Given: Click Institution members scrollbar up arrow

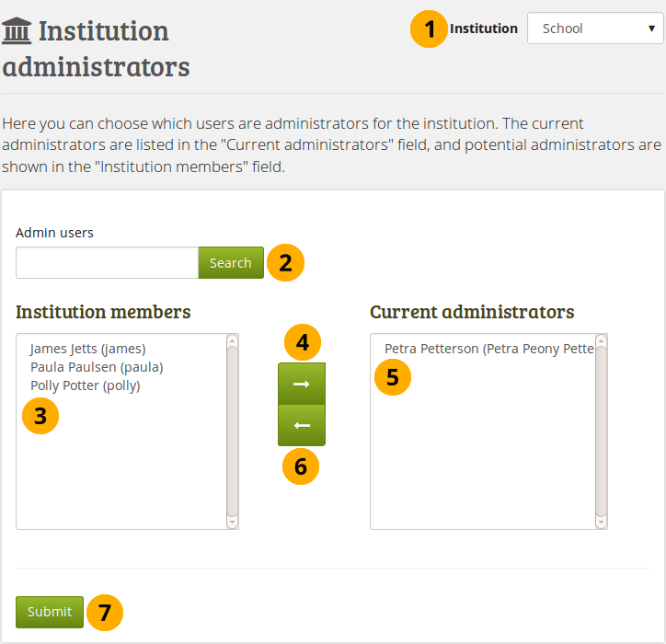Looking at the screenshot, I should pos(232,340).
